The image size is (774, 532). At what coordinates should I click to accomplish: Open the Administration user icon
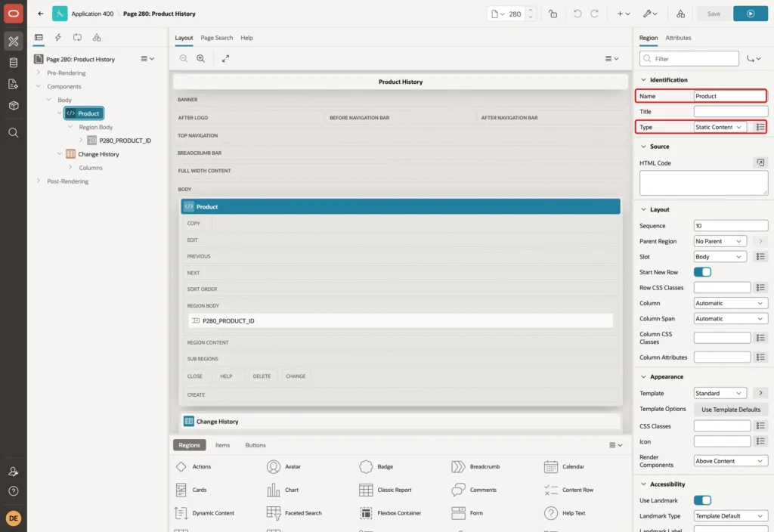click(x=14, y=472)
